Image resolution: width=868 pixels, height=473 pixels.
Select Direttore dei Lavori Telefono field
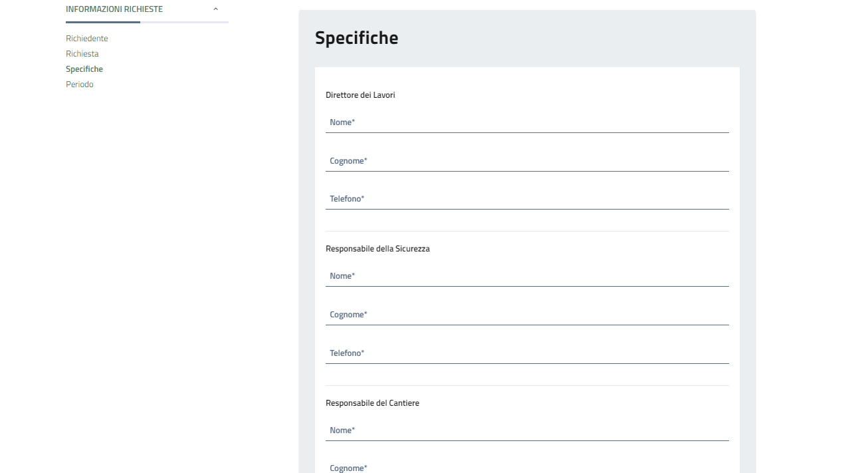[526, 199]
